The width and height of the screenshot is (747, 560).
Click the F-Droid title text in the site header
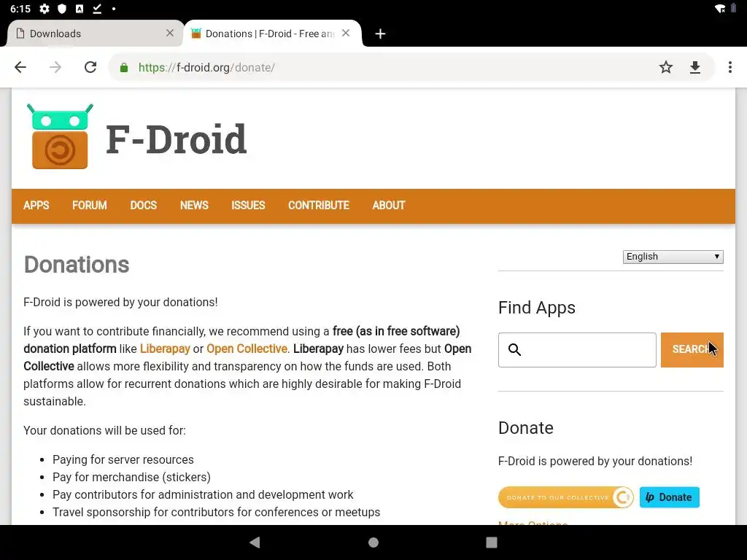coord(176,139)
